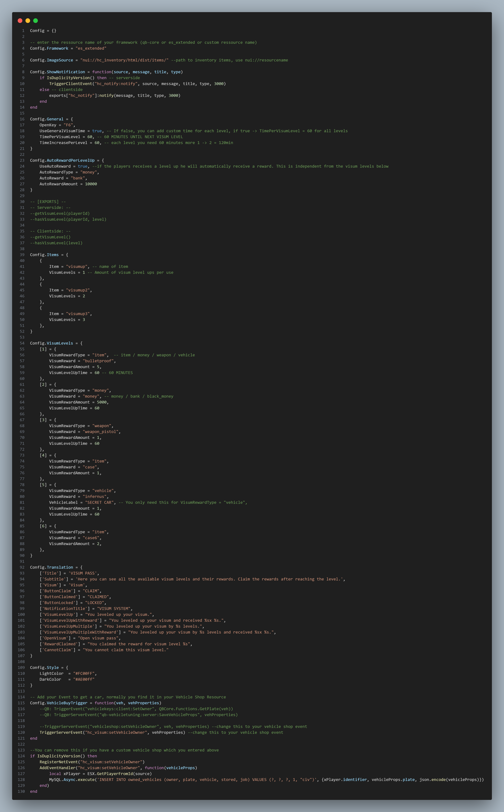Click the red close window dot
Viewport: 504px width, 812px height.
coord(20,21)
